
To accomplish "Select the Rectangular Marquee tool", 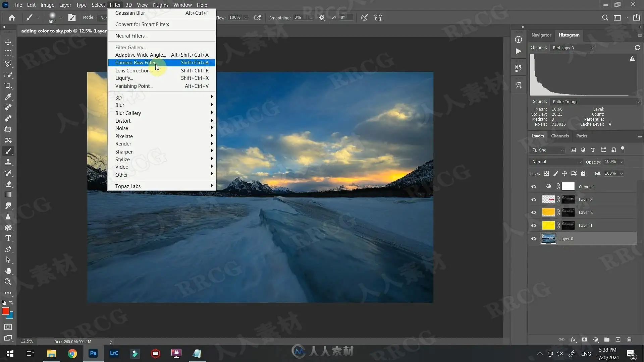I will coord(8,53).
